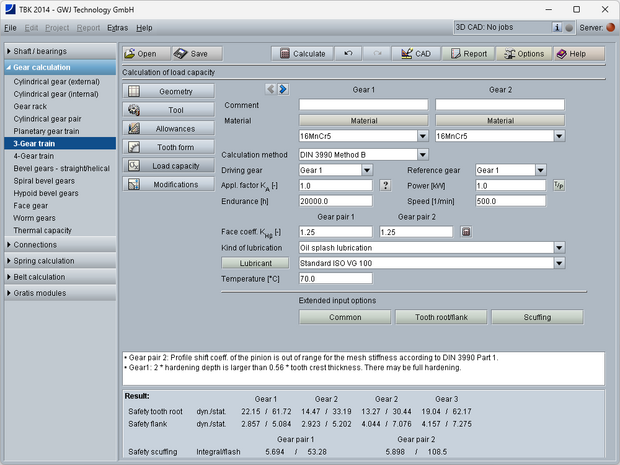Viewport: 620px width, 465px height.
Task: Click the red Server status indicator
Action: (611, 28)
